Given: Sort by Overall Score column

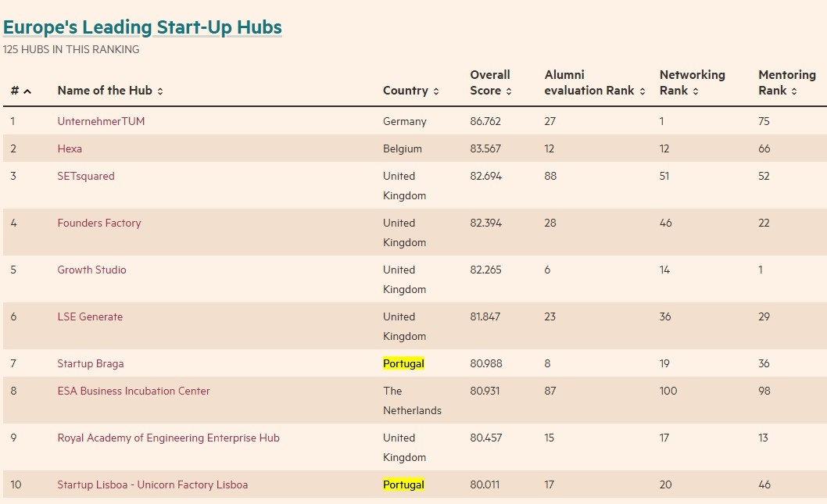Looking at the screenshot, I should coord(509,91).
